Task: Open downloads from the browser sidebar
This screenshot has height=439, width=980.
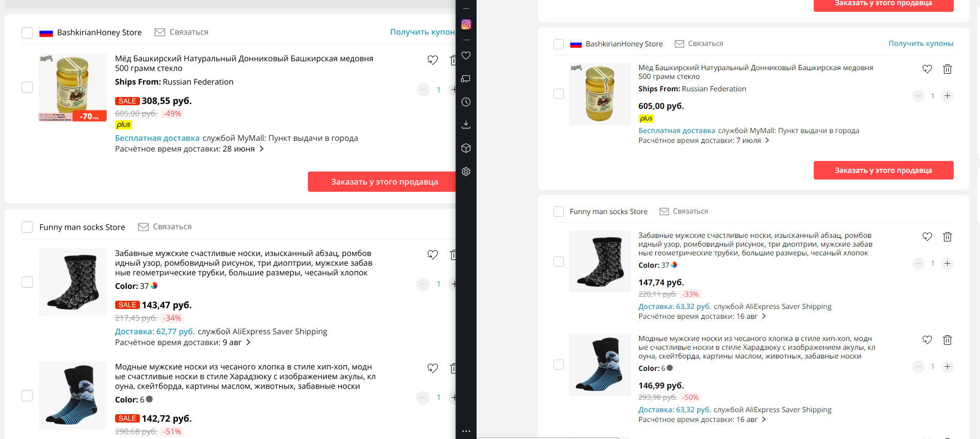Action: pyautogui.click(x=466, y=124)
